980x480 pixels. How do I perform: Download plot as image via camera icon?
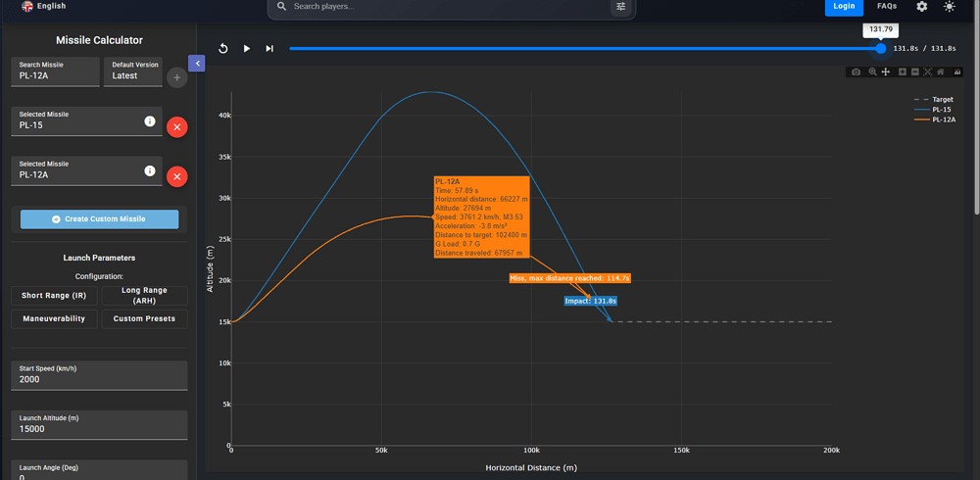857,72
